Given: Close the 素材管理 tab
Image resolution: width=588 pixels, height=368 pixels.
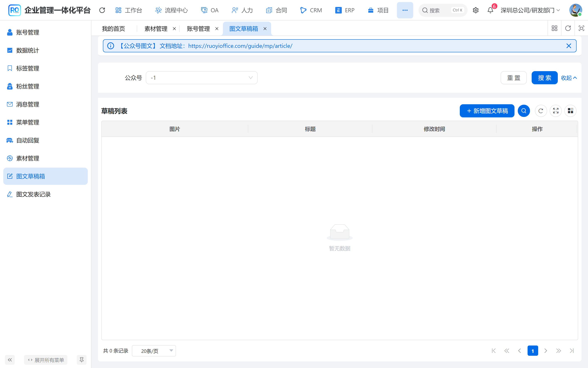Looking at the screenshot, I should [174, 29].
